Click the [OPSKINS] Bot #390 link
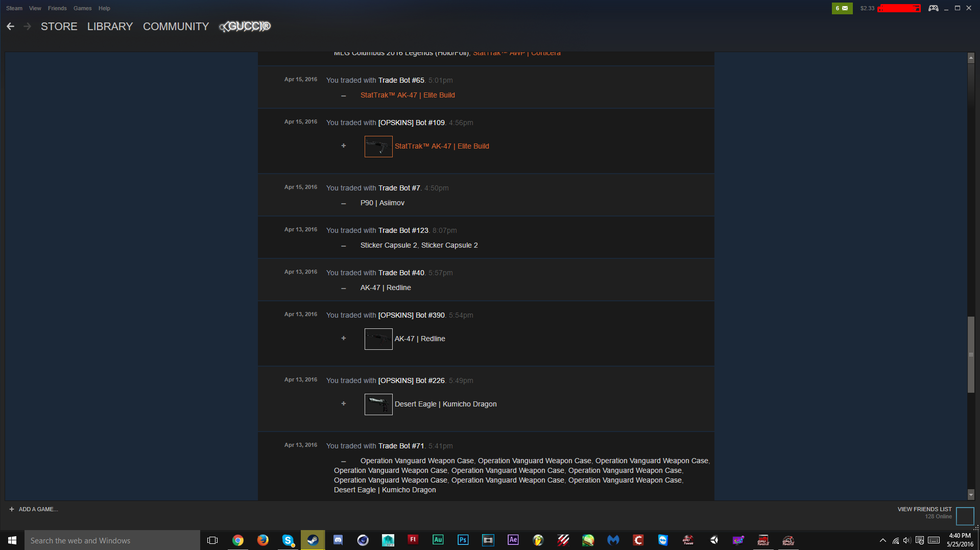Image resolution: width=980 pixels, height=550 pixels. click(x=411, y=315)
